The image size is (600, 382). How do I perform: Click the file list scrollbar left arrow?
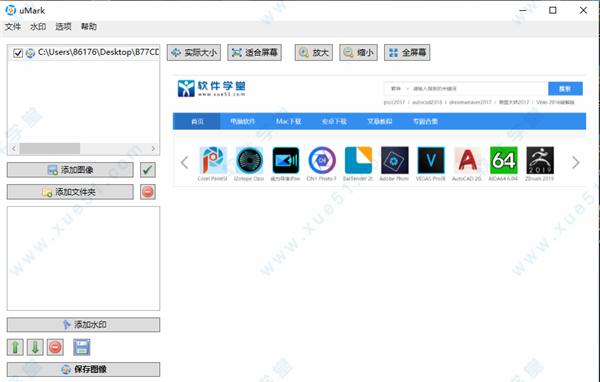click(x=14, y=148)
